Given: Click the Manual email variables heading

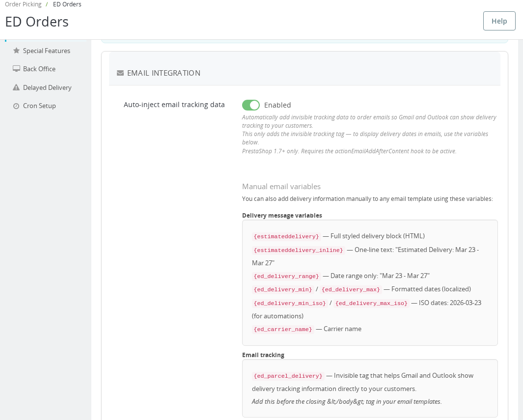Looking at the screenshot, I should tap(281, 187).
